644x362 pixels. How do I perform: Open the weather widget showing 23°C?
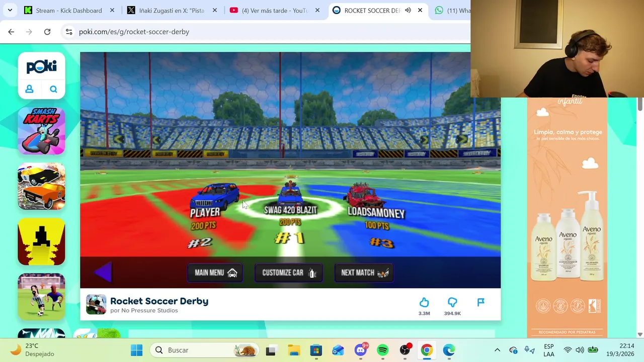33,350
